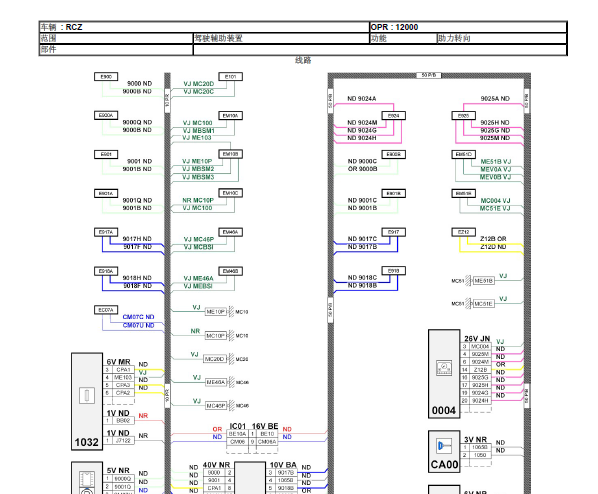Click the ground symbol beside MC46P connector

[231, 405]
